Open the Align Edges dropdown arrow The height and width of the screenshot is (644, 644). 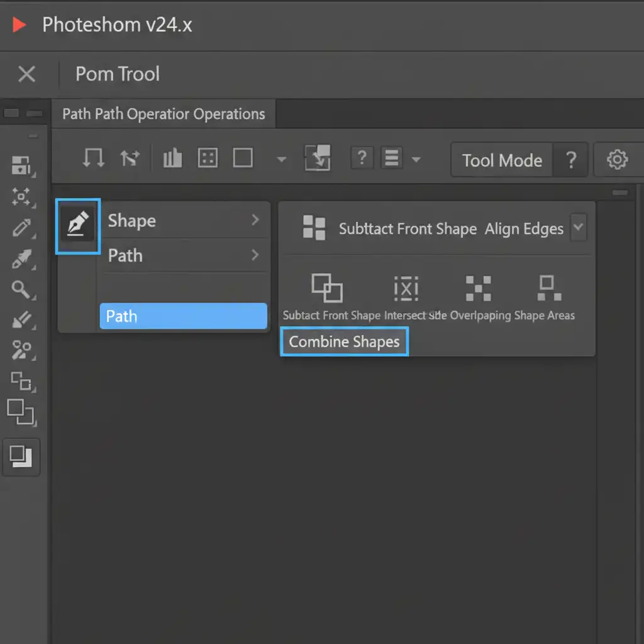click(x=578, y=228)
